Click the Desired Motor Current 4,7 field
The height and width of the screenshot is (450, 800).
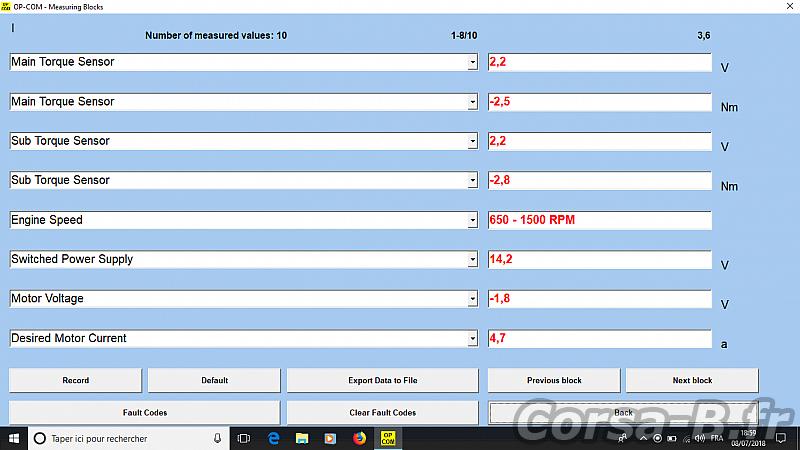coord(599,338)
